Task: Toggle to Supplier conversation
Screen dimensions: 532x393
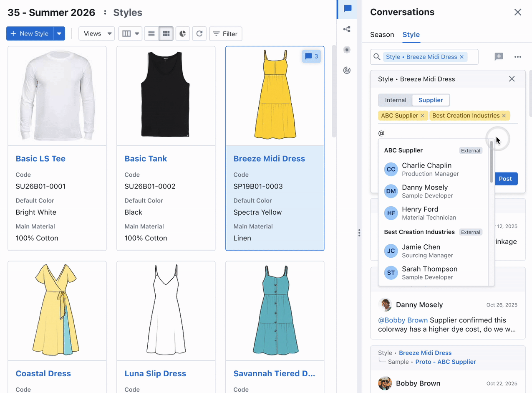Action: (431, 100)
